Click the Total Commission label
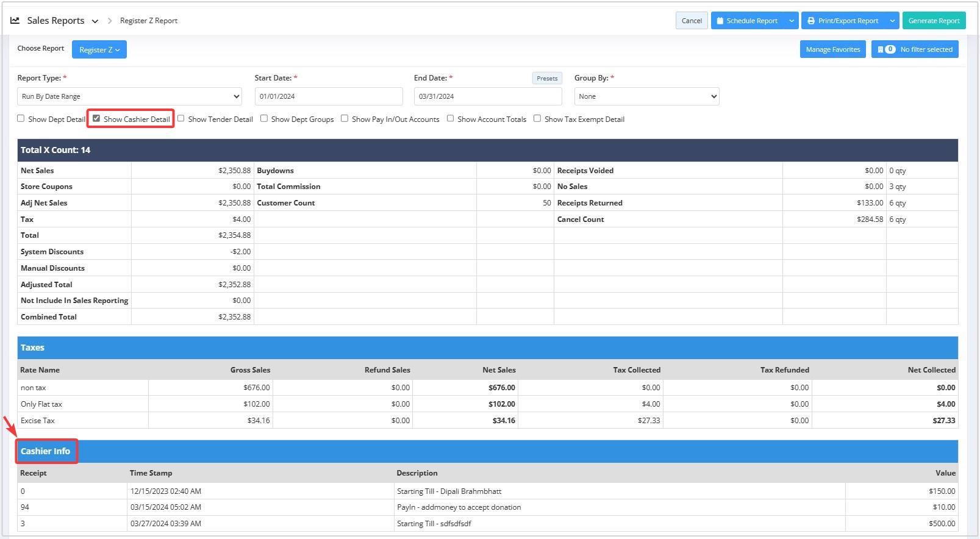Viewport: 980px width, 539px height. (288, 187)
